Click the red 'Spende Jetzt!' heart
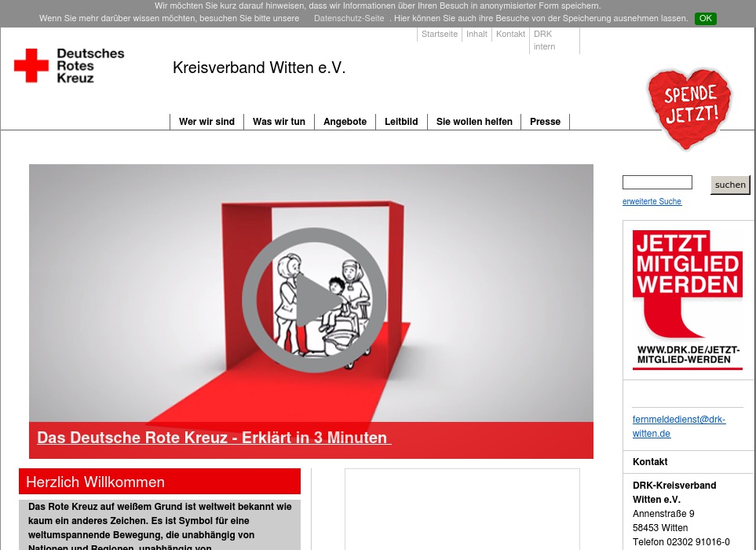756x550 pixels. click(x=689, y=108)
